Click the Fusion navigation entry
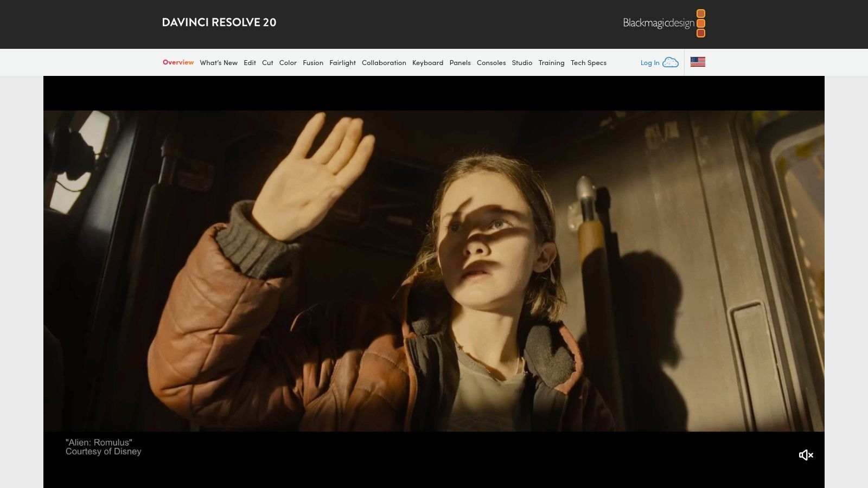The height and width of the screenshot is (488, 868). pos(313,62)
